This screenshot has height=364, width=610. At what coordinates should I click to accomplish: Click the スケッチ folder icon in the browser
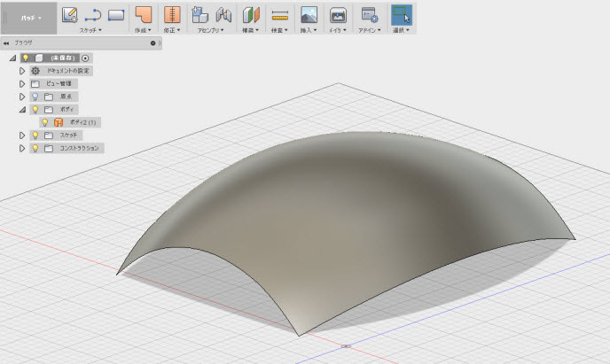(x=49, y=136)
